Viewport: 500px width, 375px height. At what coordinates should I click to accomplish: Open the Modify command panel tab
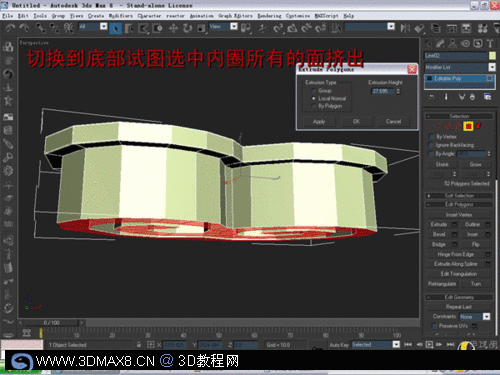click(440, 43)
